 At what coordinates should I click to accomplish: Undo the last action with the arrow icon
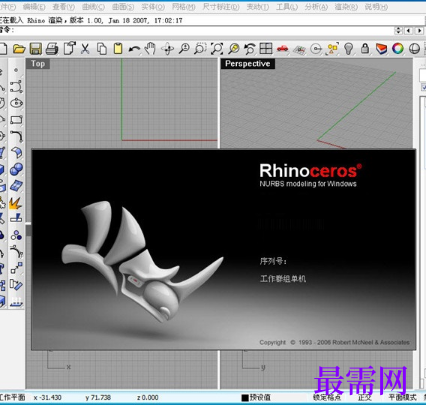tap(134, 49)
